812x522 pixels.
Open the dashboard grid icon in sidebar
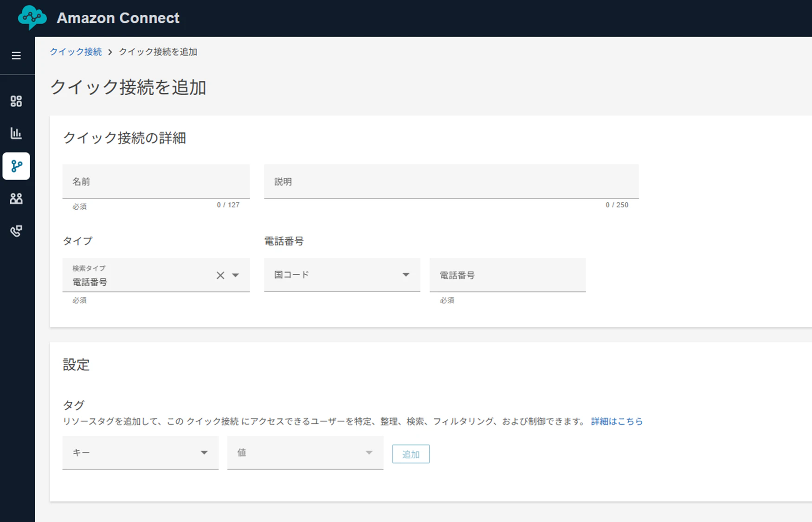pyautogui.click(x=16, y=101)
